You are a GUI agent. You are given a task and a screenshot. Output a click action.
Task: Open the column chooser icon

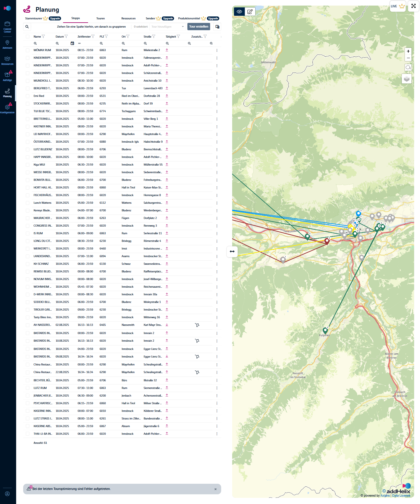(x=217, y=27)
